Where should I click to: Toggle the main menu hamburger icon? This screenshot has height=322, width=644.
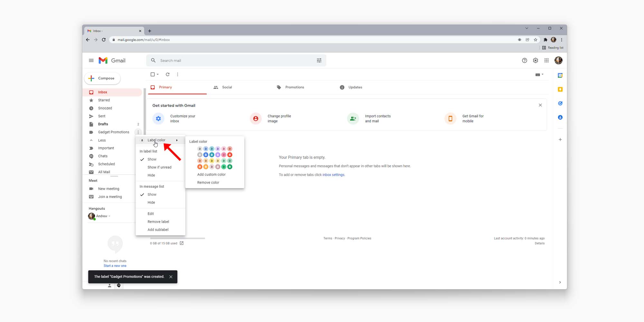coord(91,61)
